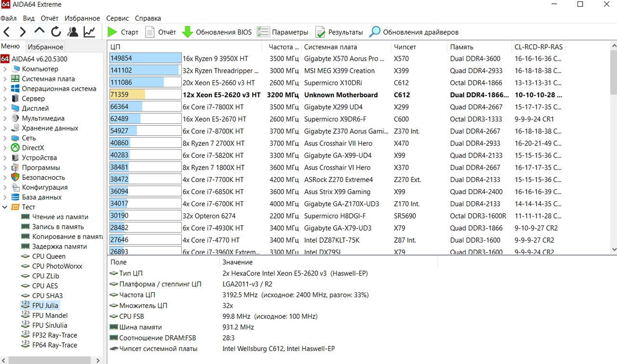Click the results list scroll-down arrow
The width and height of the screenshot is (617, 364).
point(613,249)
